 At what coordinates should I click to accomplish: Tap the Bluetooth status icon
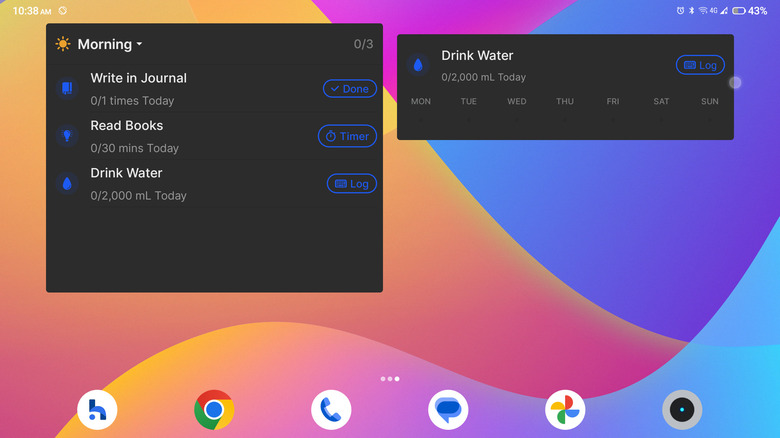click(691, 10)
